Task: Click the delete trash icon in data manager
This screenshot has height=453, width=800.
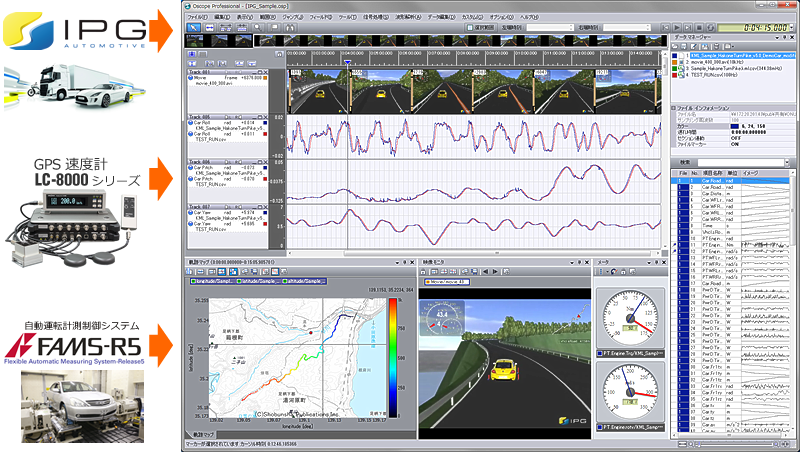Action: 716,46
